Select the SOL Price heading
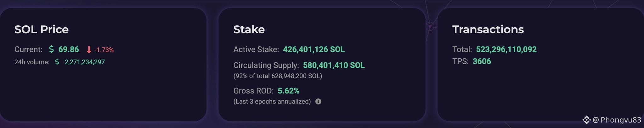 [x=42, y=29]
